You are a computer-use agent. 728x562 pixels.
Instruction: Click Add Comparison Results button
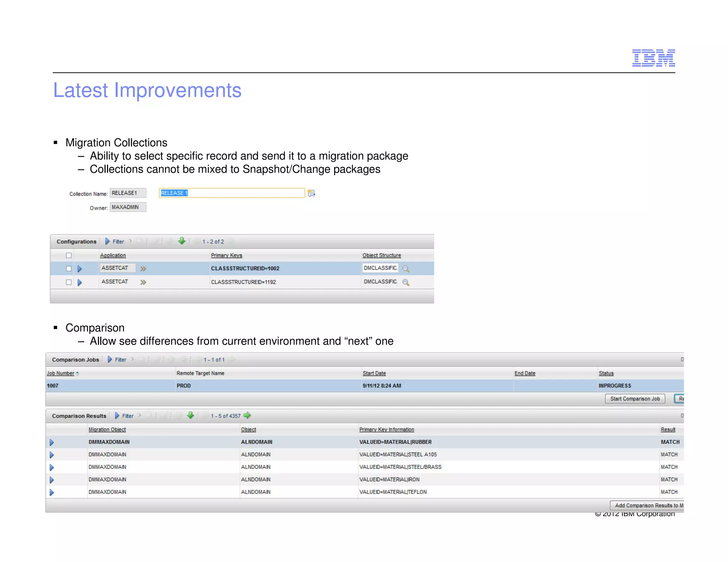tap(647, 505)
